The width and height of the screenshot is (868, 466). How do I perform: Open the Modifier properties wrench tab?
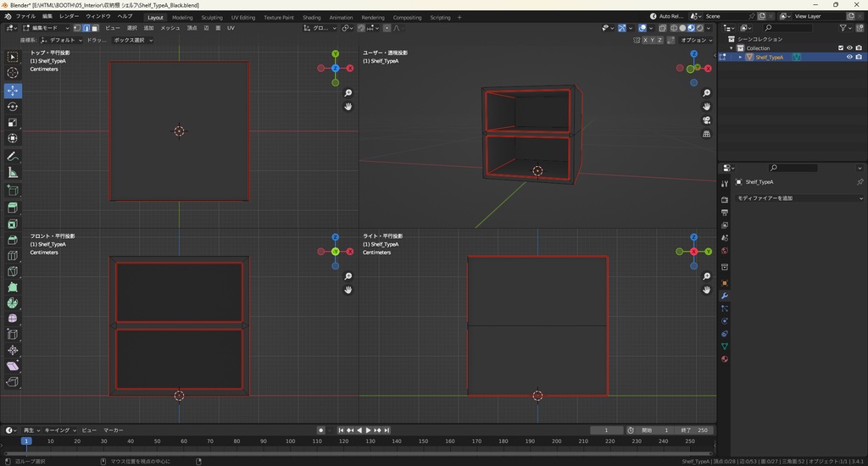click(x=725, y=296)
